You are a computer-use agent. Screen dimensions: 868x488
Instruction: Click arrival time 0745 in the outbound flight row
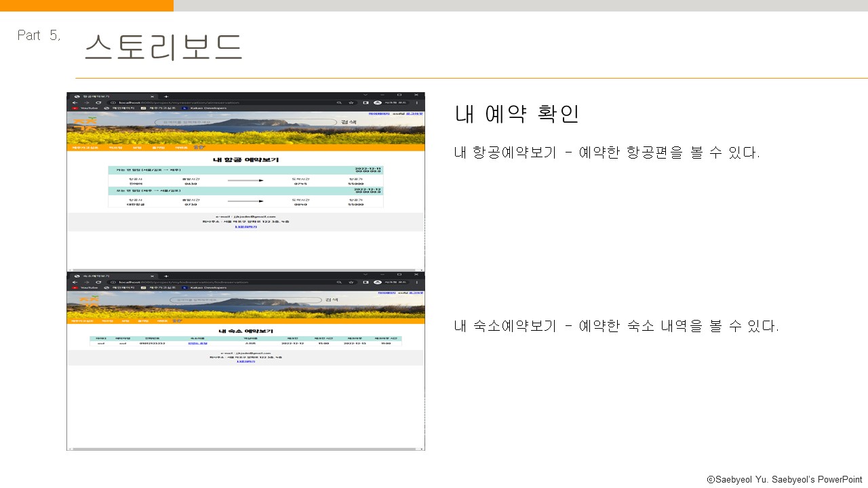coord(301,184)
